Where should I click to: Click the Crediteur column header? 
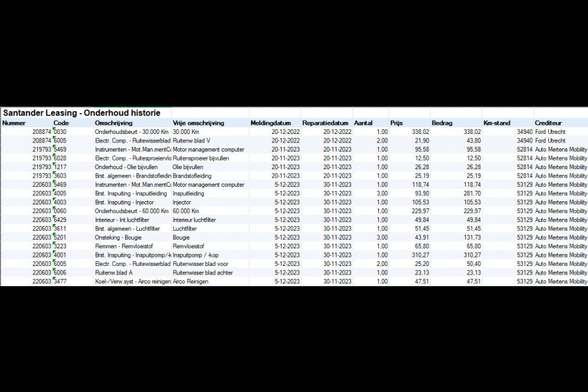(548, 123)
